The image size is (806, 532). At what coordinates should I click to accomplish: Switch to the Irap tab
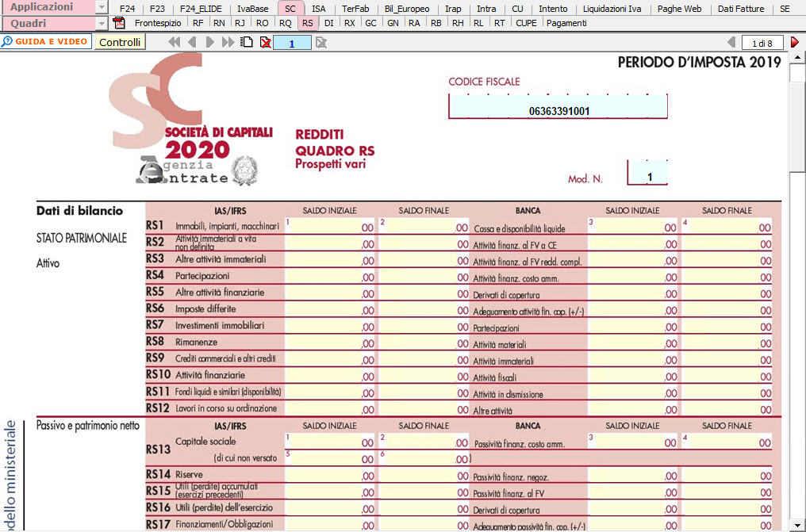(x=454, y=9)
